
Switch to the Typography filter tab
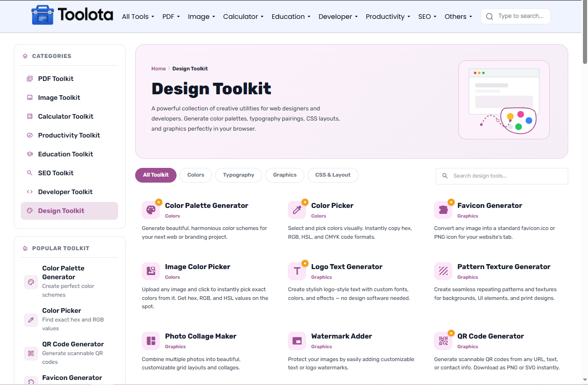tap(239, 175)
